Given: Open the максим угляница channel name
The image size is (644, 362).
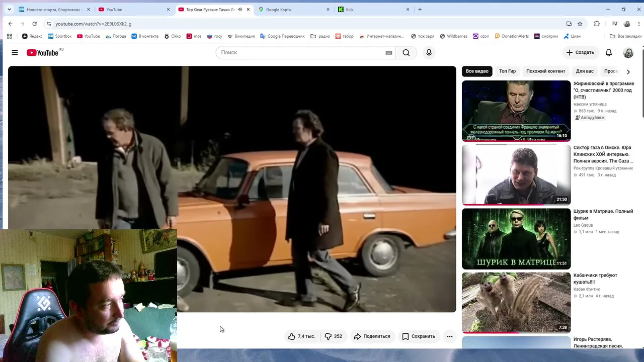Looking at the screenshot, I should (590, 104).
